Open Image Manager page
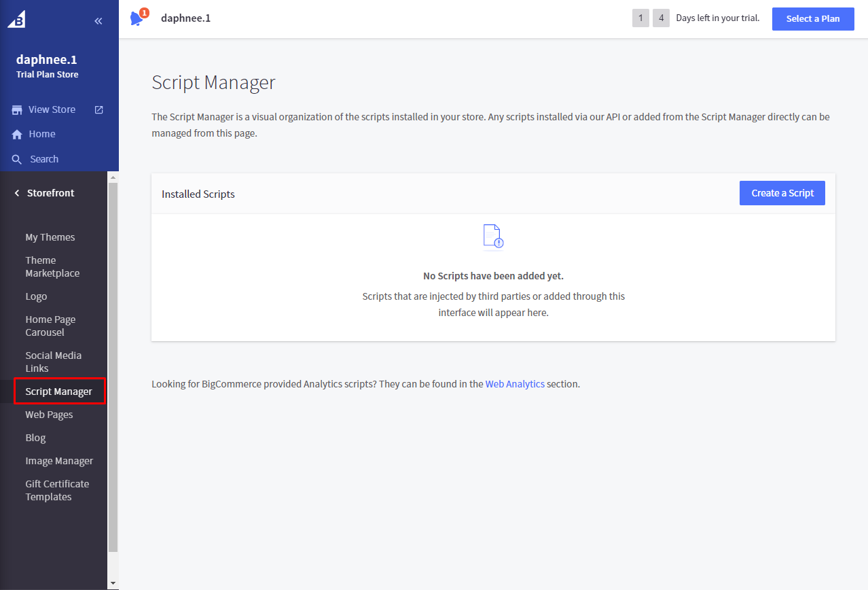The width and height of the screenshot is (868, 590). pyautogui.click(x=59, y=461)
